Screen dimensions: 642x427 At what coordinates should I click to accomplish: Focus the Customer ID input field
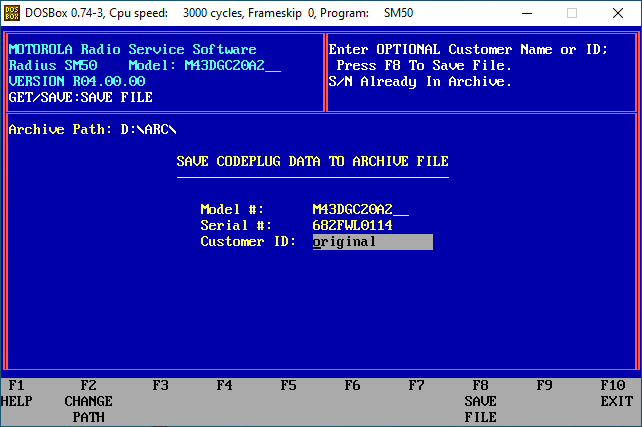tap(372, 242)
